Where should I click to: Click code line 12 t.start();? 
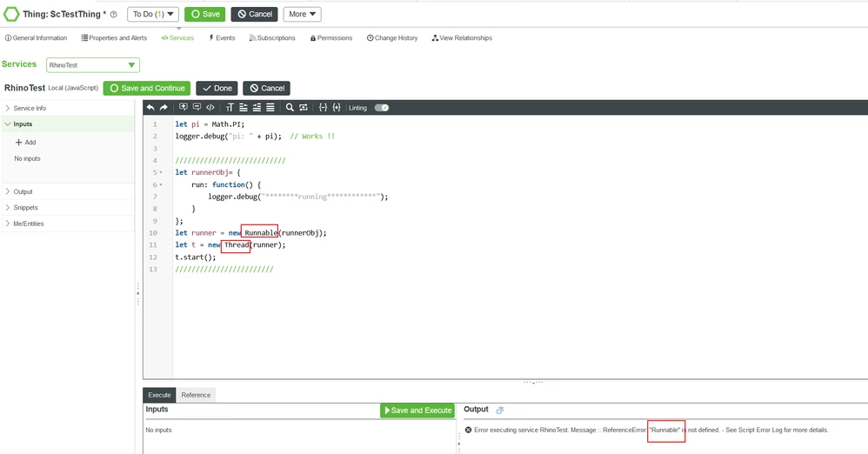[x=196, y=257]
